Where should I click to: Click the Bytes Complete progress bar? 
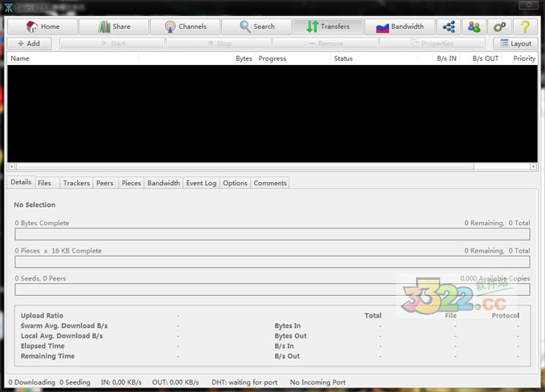click(x=272, y=234)
